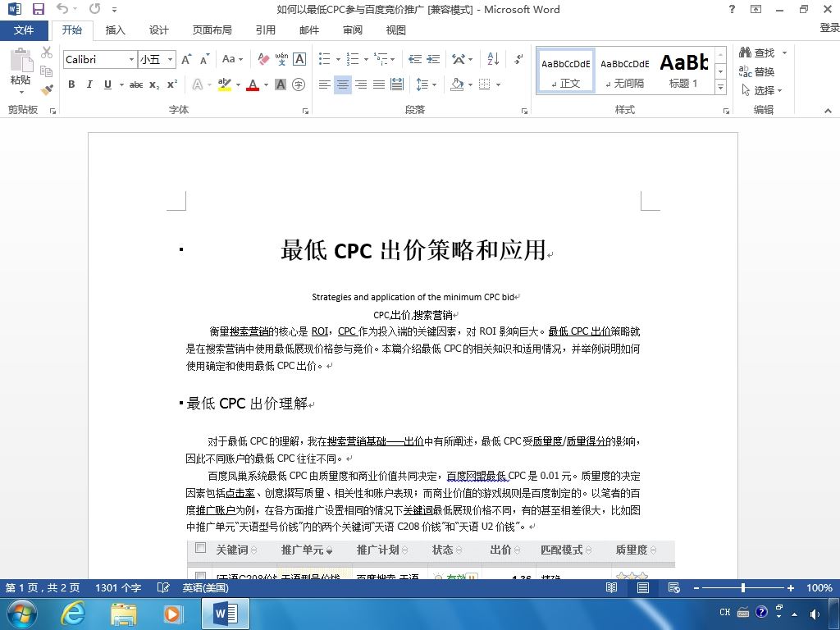Expand numbering list options arrow
Image resolution: width=840 pixels, height=630 pixels.
pos(366,59)
